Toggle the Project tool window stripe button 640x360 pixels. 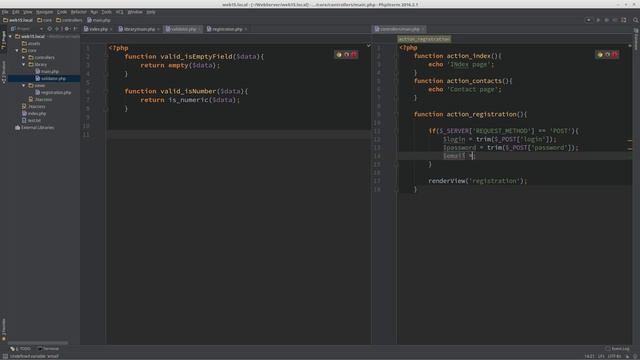[x=4, y=40]
